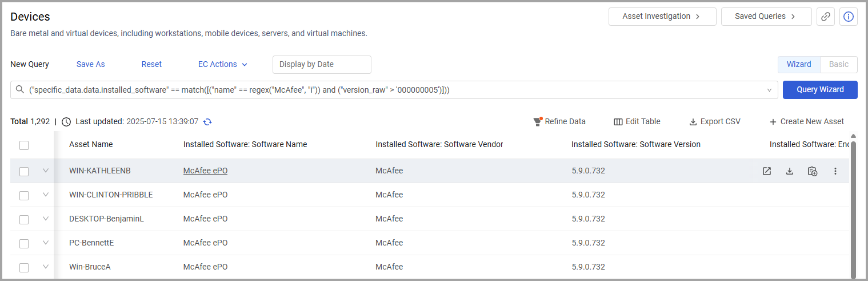Click asset name WIN-KATHLEENB

(100, 171)
